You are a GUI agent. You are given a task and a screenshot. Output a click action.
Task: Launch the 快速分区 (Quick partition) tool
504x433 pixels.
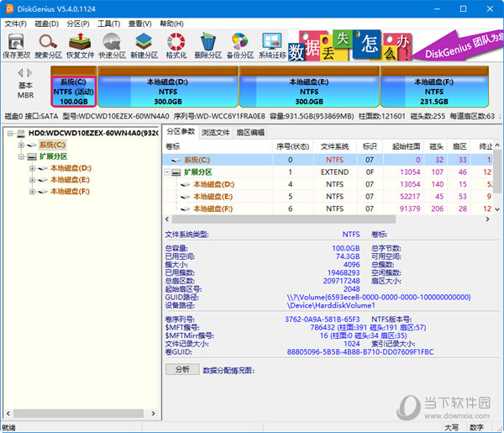coord(112,42)
